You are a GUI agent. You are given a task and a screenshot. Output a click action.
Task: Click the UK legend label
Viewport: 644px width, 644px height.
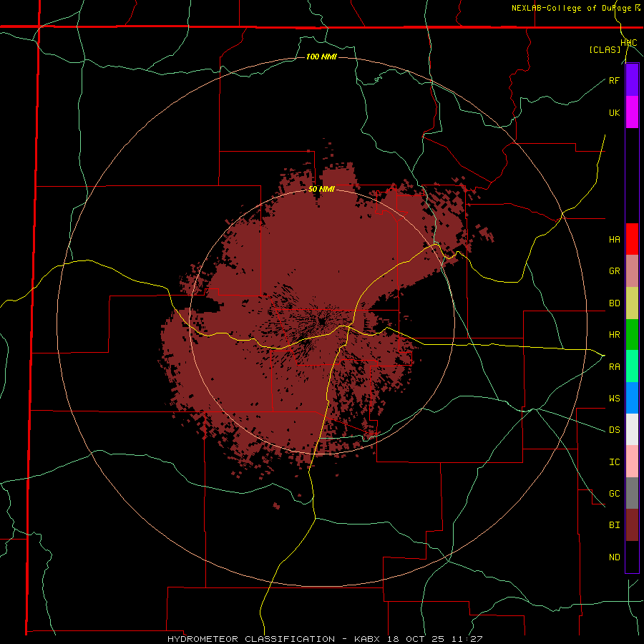coord(614,112)
